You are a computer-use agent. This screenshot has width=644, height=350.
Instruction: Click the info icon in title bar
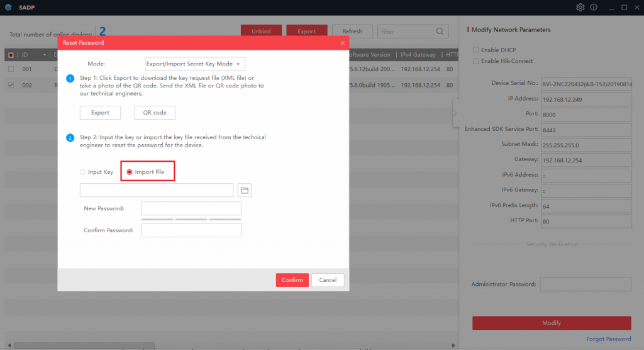tap(593, 8)
